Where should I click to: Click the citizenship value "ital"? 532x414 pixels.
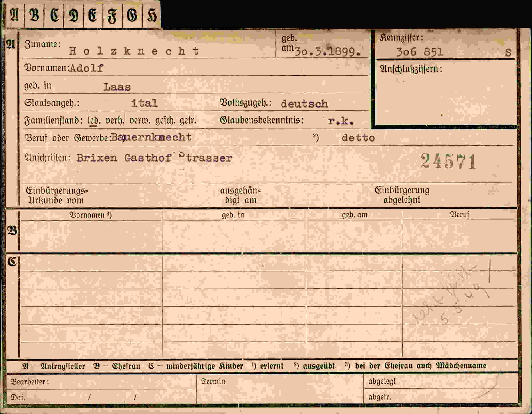pos(145,103)
